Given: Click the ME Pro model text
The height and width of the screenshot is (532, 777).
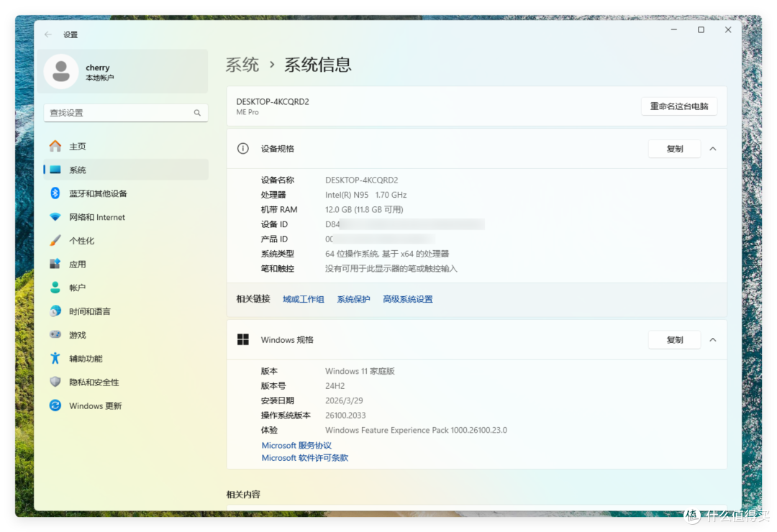Looking at the screenshot, I should pos(247,112).
